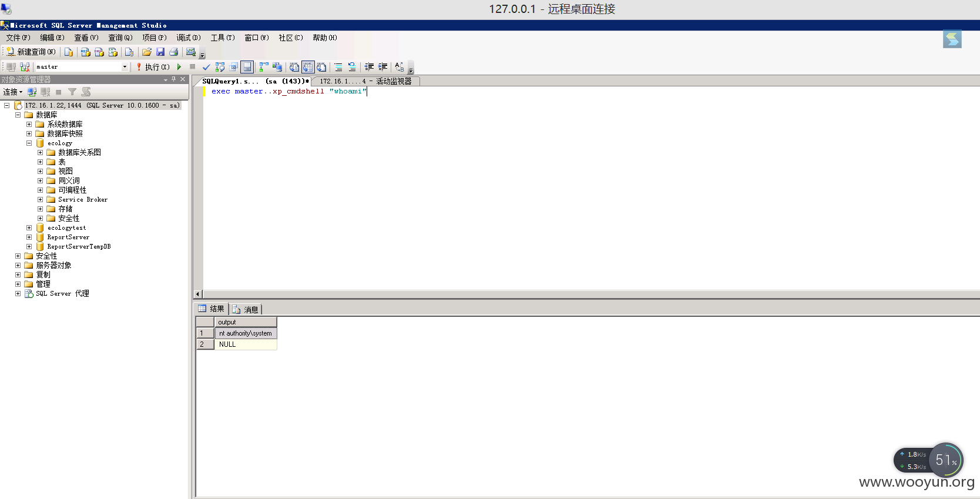Viewport: 980px width, 499px height.
Task: Switch to the SQLQuery1 (sa (143)) tab
Action: click(255, 81)
